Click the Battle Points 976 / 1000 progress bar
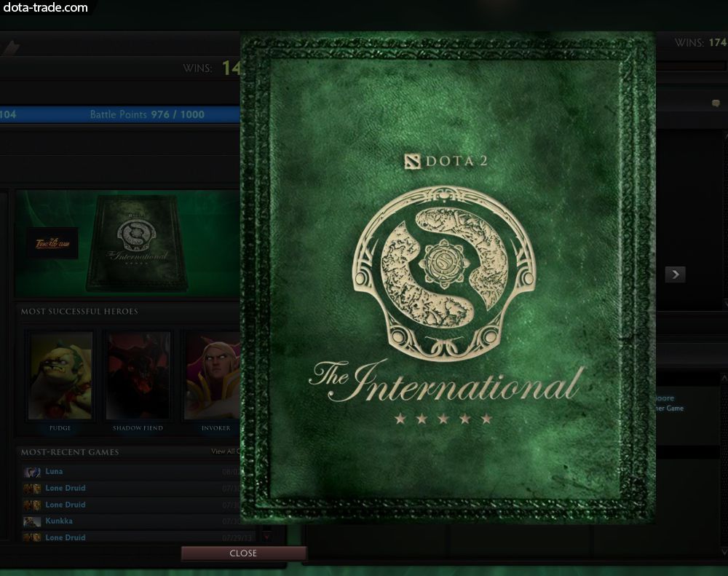This screenshot has width=728, height=576. click(x=120, y=114)
